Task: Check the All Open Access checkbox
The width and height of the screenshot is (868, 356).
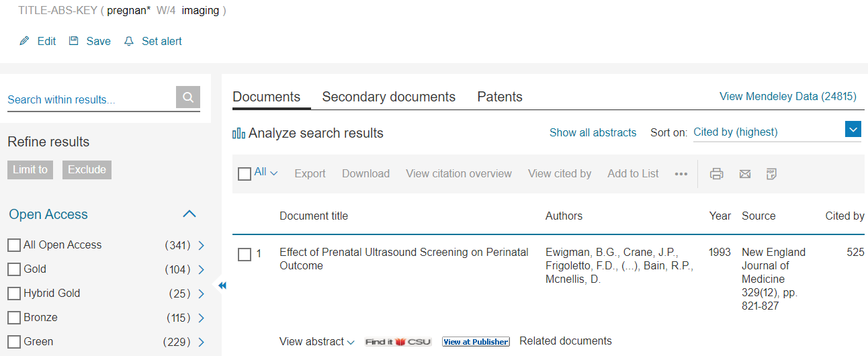Action: [x=13, y=245]
